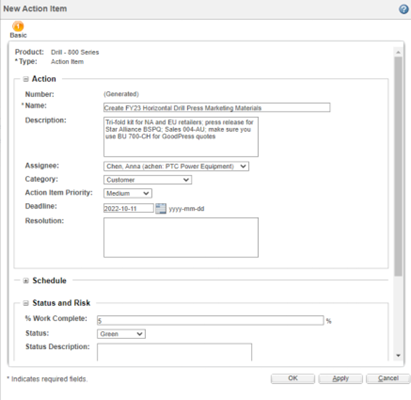Open the Action Item Priority dropdown
Image resolution: width=411 pixels, height=400 pixels.
click(128, 193)
